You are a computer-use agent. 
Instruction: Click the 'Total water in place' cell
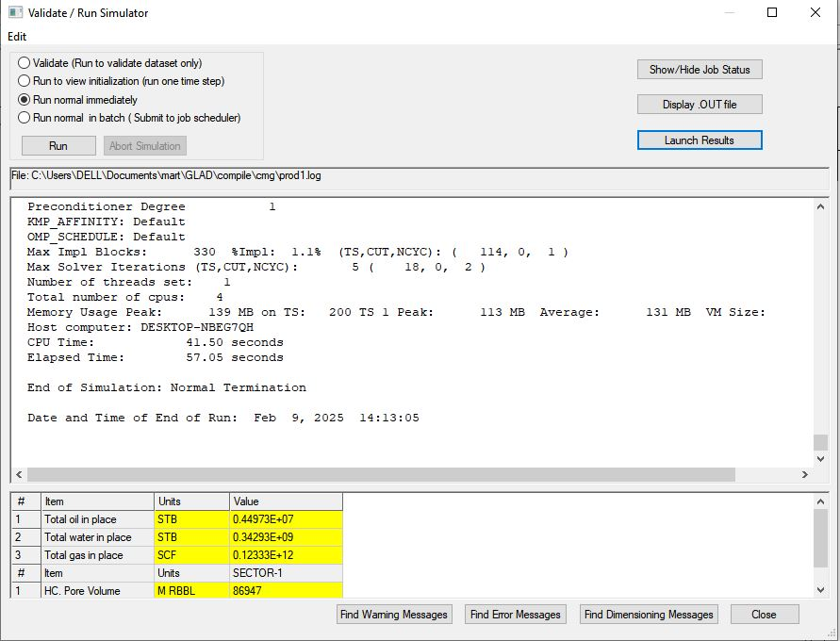[97, 537]
